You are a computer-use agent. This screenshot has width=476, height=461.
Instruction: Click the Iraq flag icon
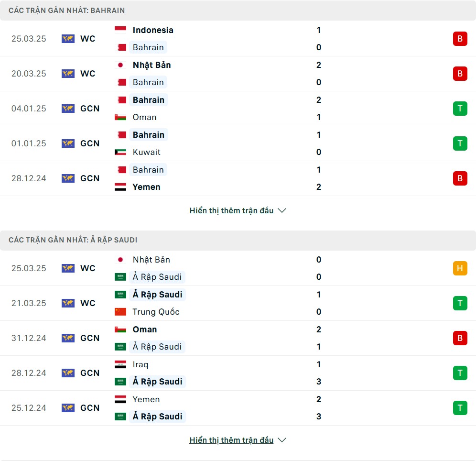coord(120,364)
